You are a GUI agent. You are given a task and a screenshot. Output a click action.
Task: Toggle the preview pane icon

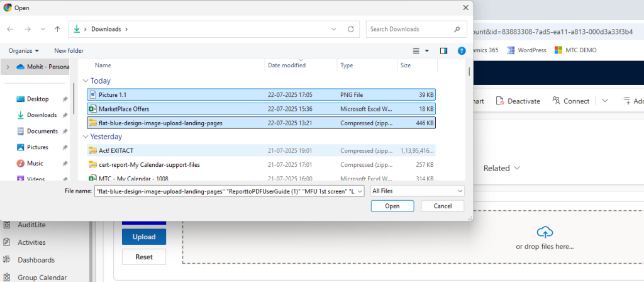pyautogui.click(x=443, y=50)
